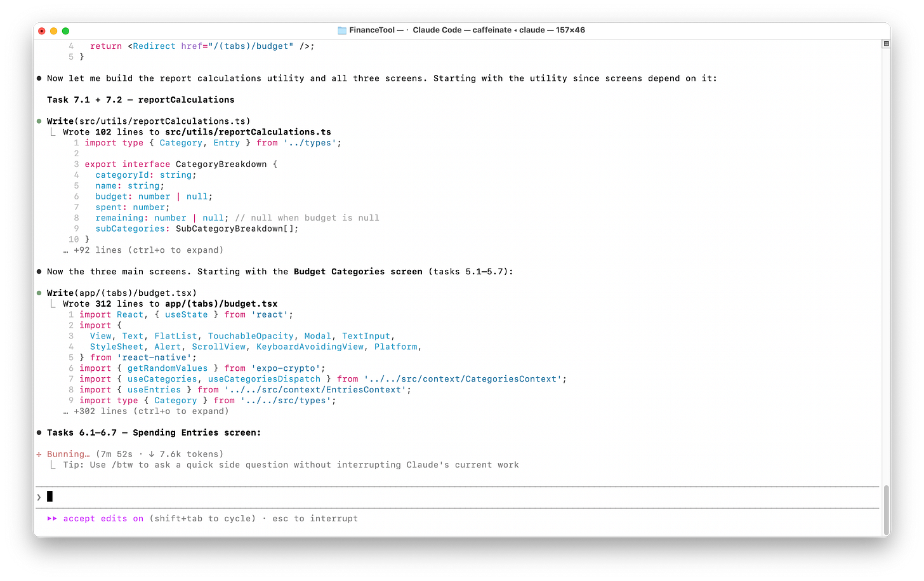Click '(shift+tab to cycle)' hint text
The height and width of the screenshot is (581, 924).
[x=202, y=519]
